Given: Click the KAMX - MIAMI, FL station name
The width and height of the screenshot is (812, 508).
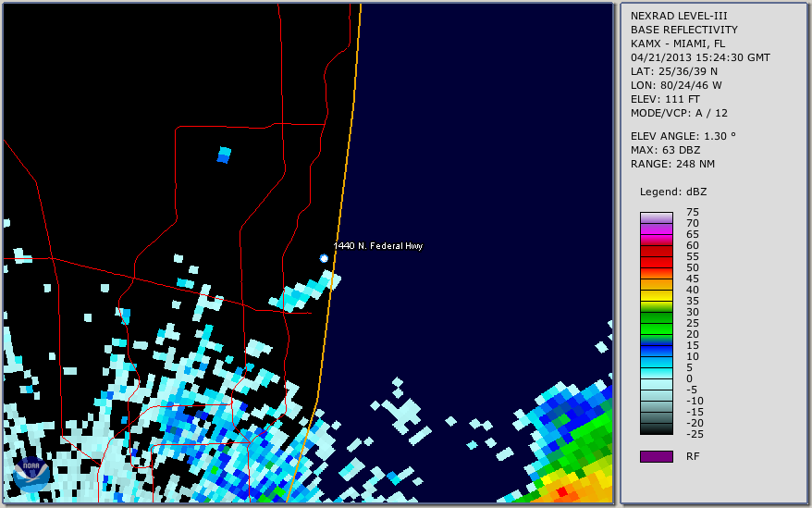Looking at the screenshot, I should [x=677, y=43].
